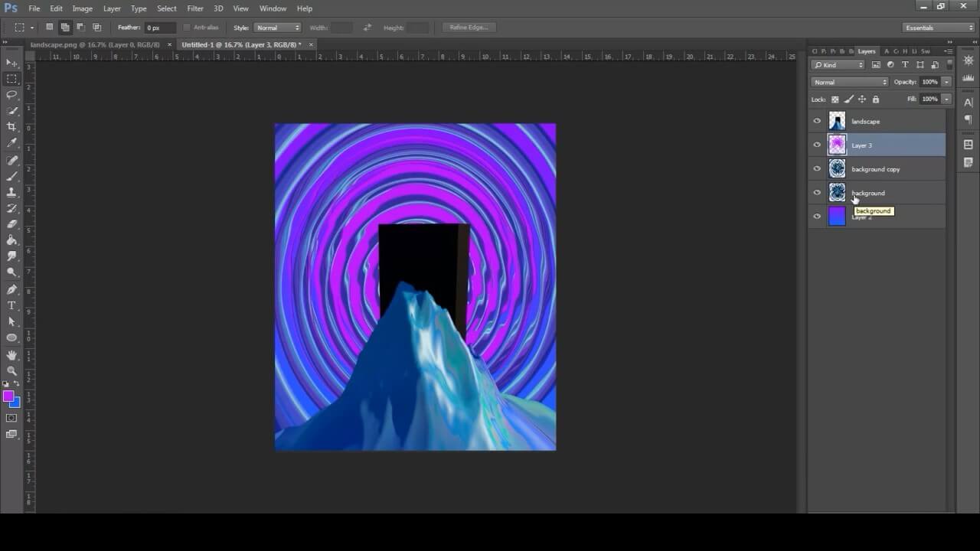The width and height of the screenshot is (980, 551).
Task: Open the Filter menu
Action: point(195,8)
